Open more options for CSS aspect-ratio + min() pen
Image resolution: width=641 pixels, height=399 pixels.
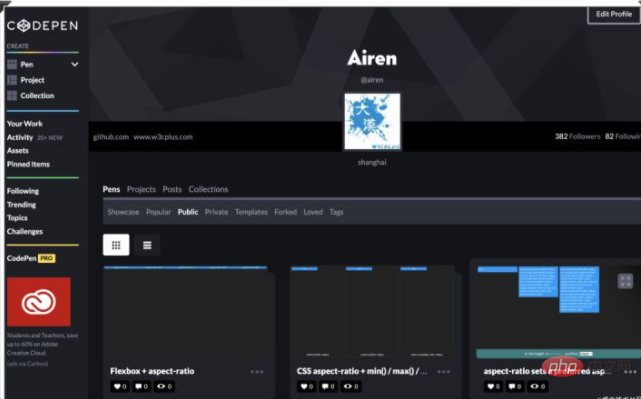point(444,372)
